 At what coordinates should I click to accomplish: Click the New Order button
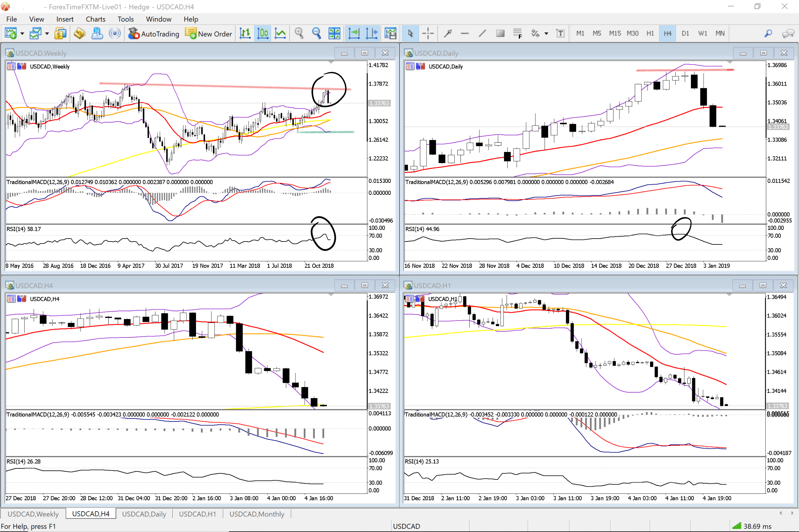pyautogui.click(x=208, y=33)
